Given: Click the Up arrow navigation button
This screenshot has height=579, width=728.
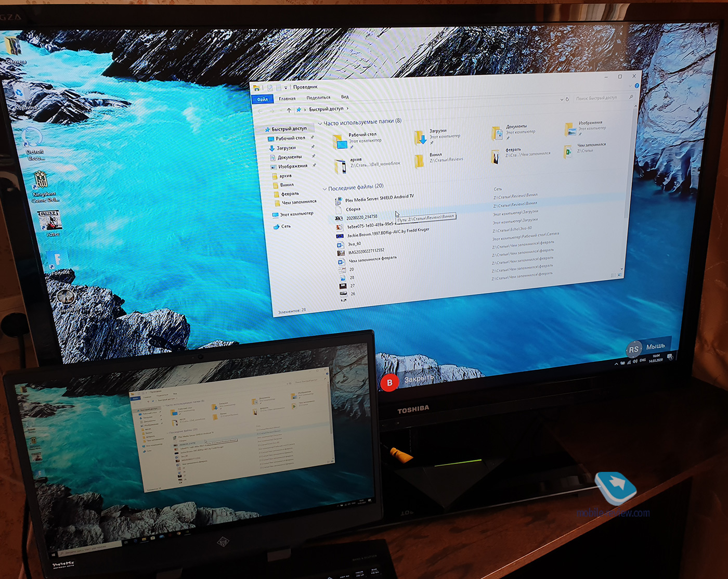Looking at the screenshot, I should tap(289, 110).
